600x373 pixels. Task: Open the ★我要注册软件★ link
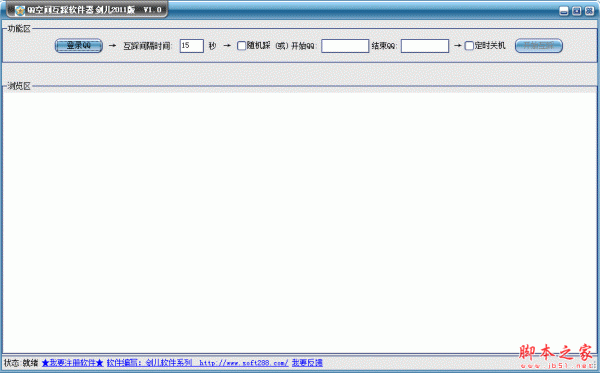point(72,363)
